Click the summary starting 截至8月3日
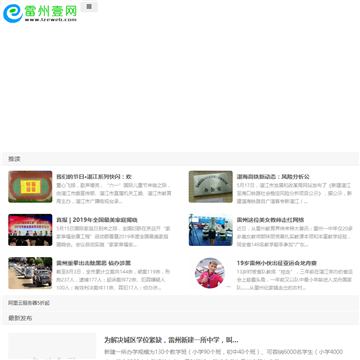360x360 pixels. pyautogui.click(x=114, y=280)
